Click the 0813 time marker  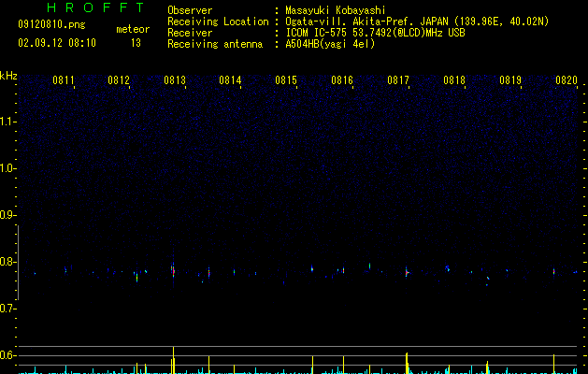click(x=175, y=80)
